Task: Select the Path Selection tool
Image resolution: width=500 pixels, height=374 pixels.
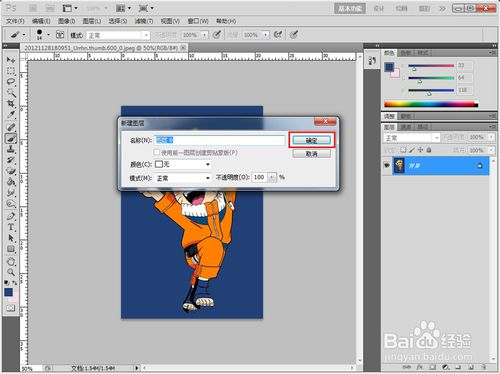Action: click(x=11, y=238)
